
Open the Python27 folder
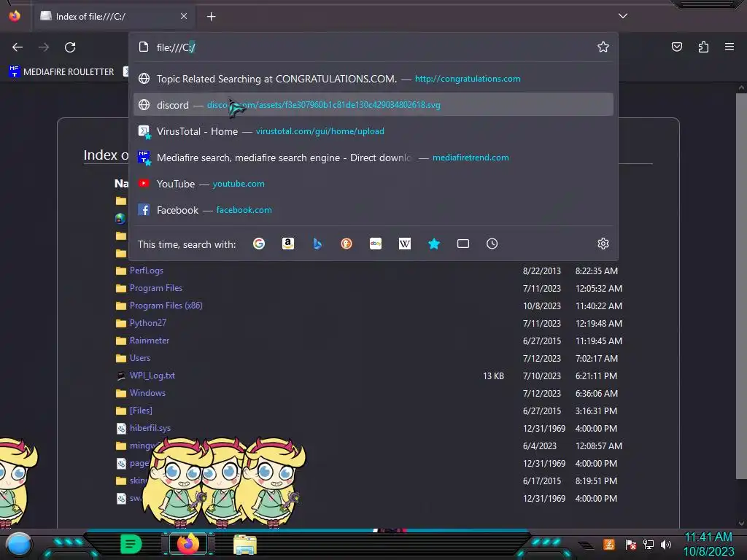pos(147,323)
